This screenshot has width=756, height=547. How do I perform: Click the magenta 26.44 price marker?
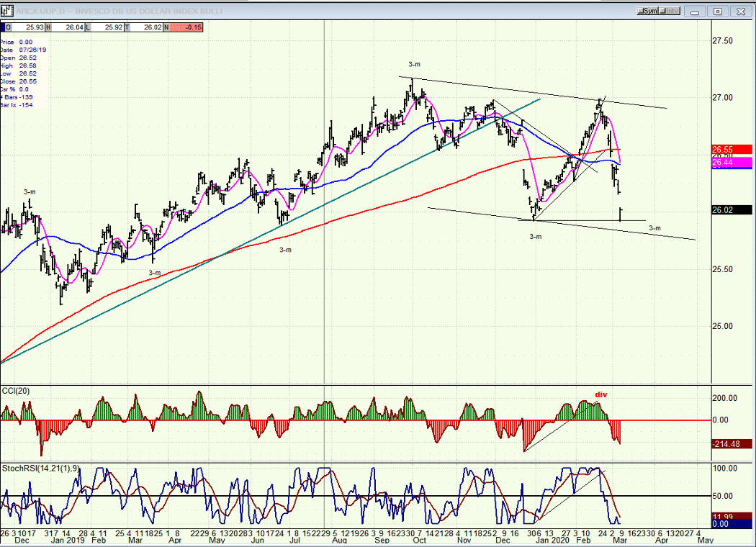pos(732,163)
